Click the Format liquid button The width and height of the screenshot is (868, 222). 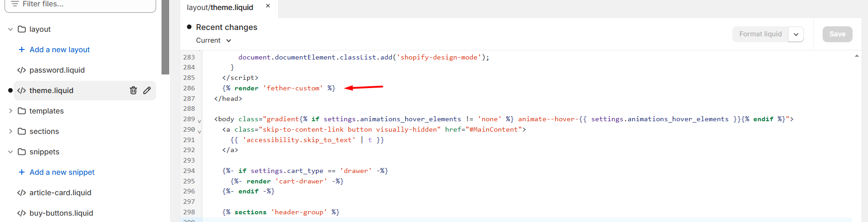[x=760, y=34]
